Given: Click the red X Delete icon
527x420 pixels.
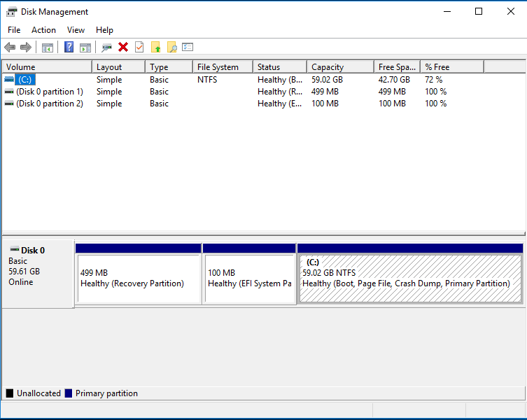Looking at the screenshot, I should click(123, 48).
